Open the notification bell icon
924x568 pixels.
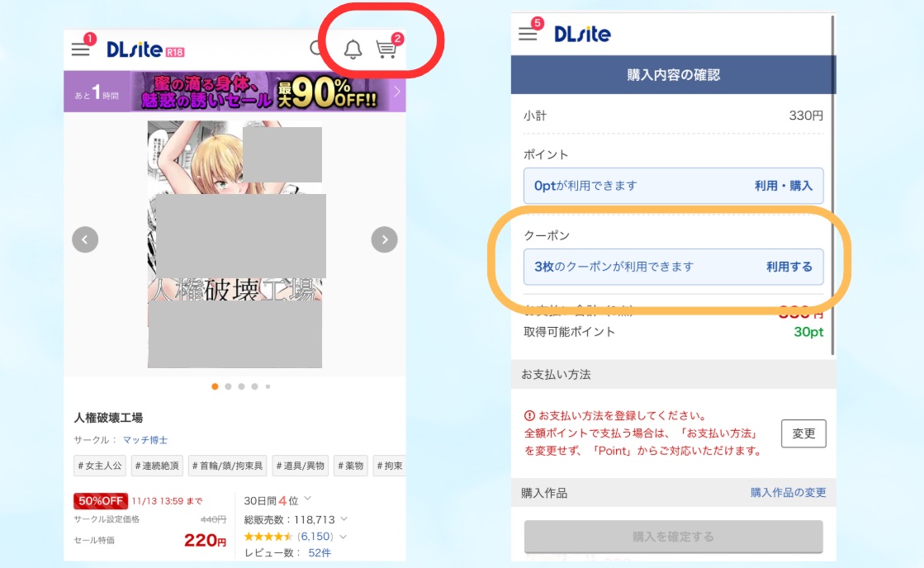coord(353,50)
